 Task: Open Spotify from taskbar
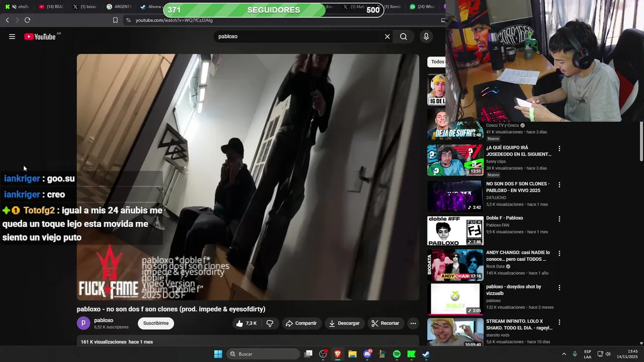(396, 354)
